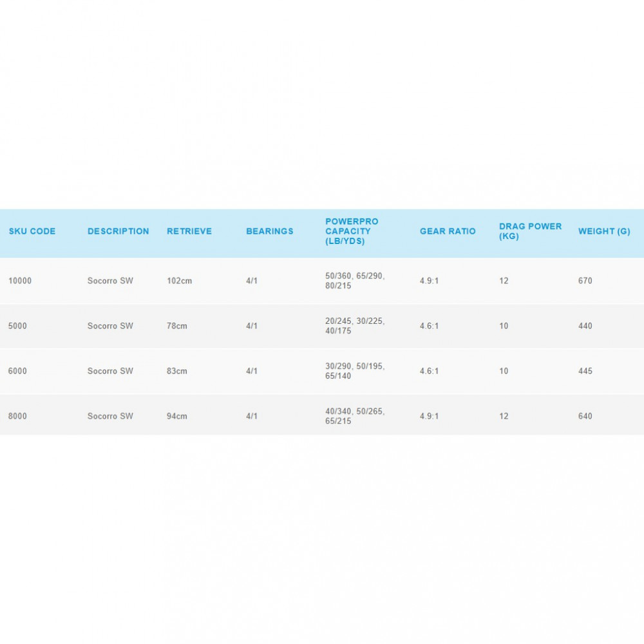Screen dimensions: 644x644
Task: Click the BEARINGS column header
Action: (269, 231)
